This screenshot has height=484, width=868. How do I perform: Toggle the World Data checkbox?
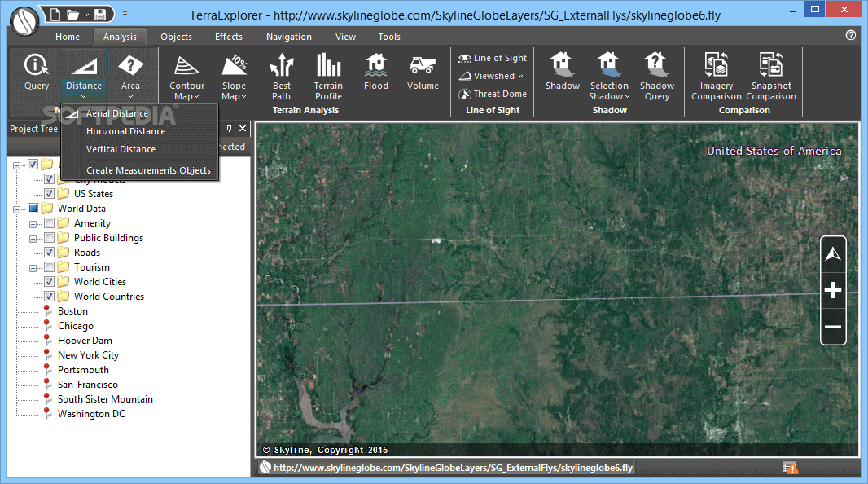33,209
